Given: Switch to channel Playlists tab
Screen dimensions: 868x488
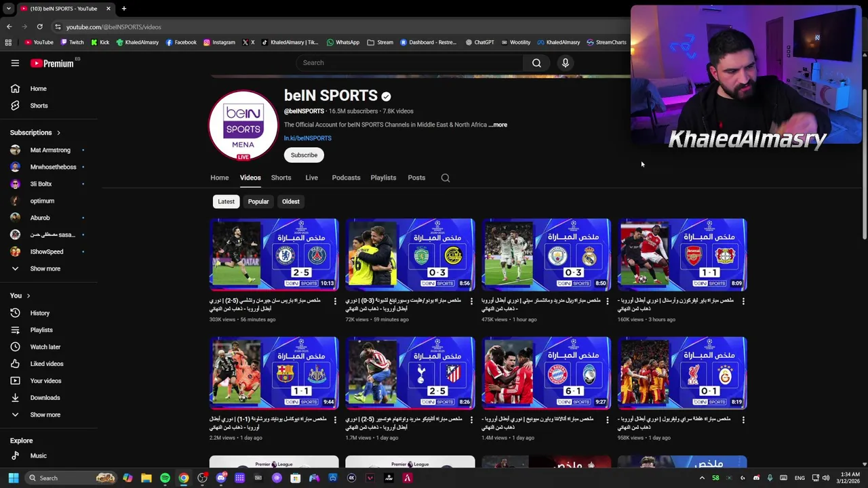Looking at the screenshot, I should [383, 178].
